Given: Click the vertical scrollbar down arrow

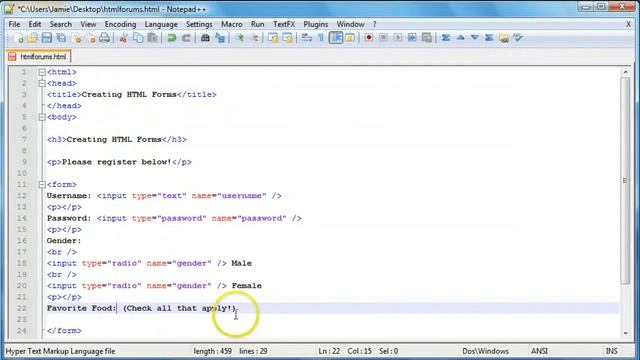Looking at the screenshot, I should [x=625, y=333].
